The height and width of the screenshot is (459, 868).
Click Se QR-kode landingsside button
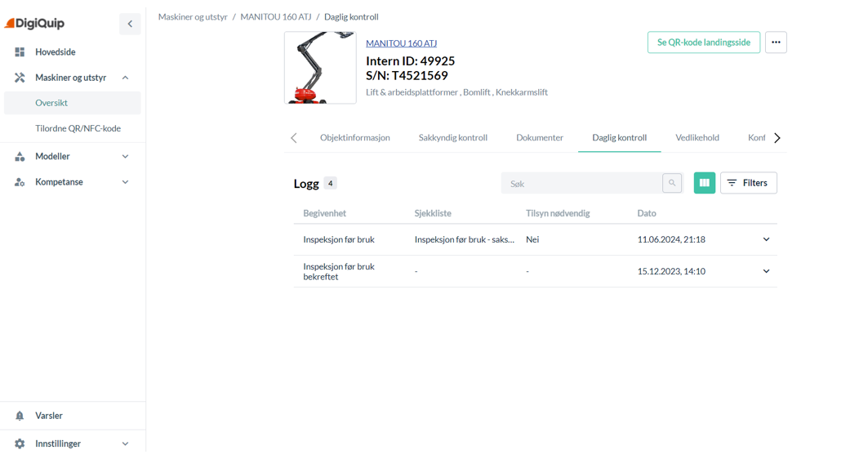click(x=704, y=42)
